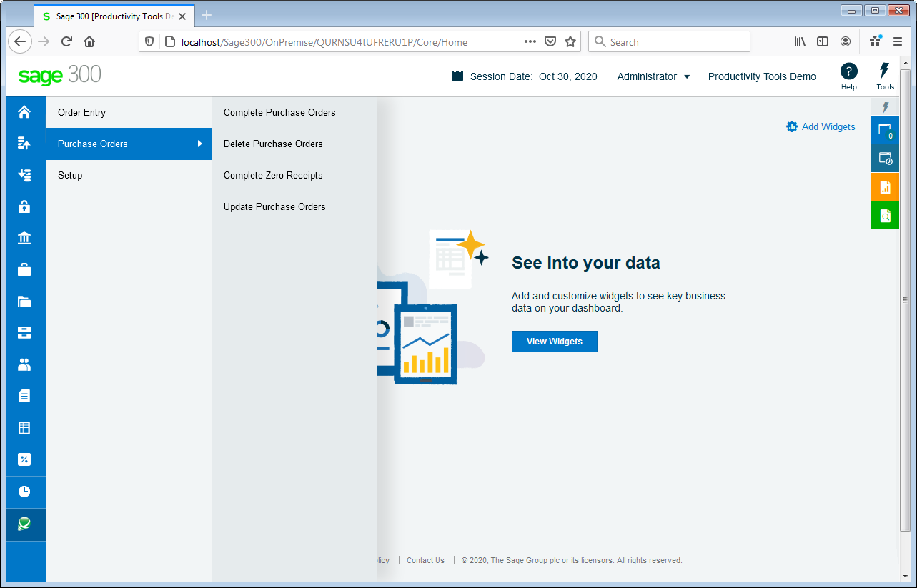
Task: Open the recent windows tile with clock
Action: coord(885,159)
